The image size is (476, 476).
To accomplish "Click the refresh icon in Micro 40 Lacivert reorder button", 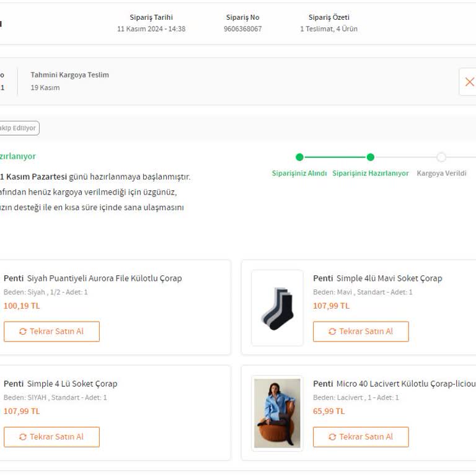I will point(332,437).
